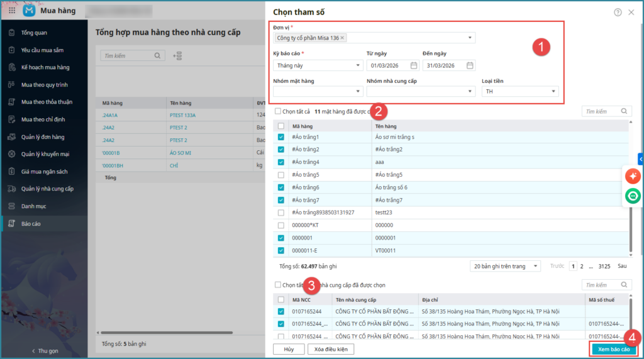Viewport: 644px width, 359px height.
Task: Tick Chọn tất cả for items
Action: tap(278, 111)
